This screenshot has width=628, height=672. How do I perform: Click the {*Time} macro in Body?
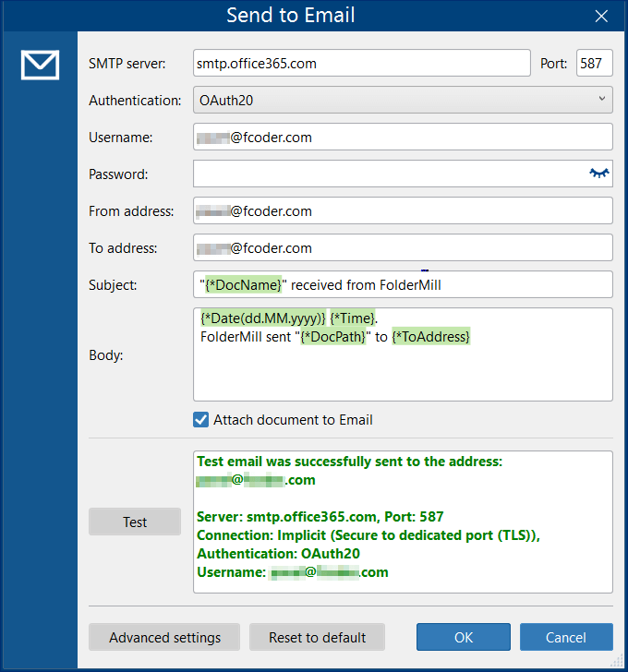click(x=353, y=318)
